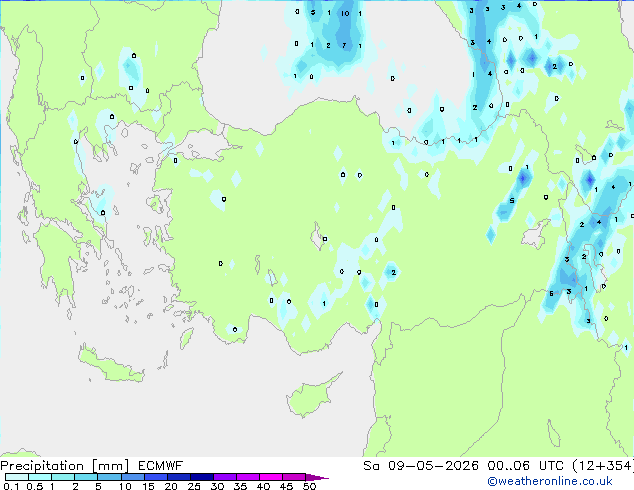This screenshot has width=634, height=490.
Task: Select the date 'Sa 09-05-2026' text
Action: click(x=421, y=466)
